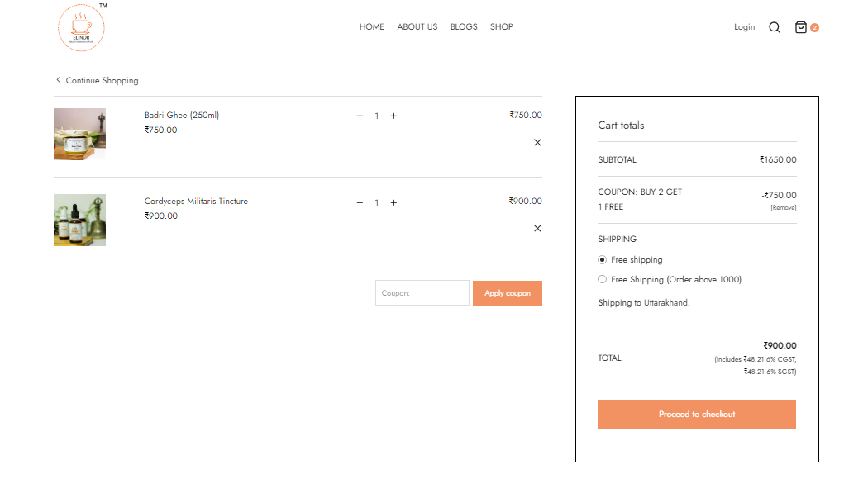Open the shopping cart bag icon
868x498 pixels.
[800, 27]
